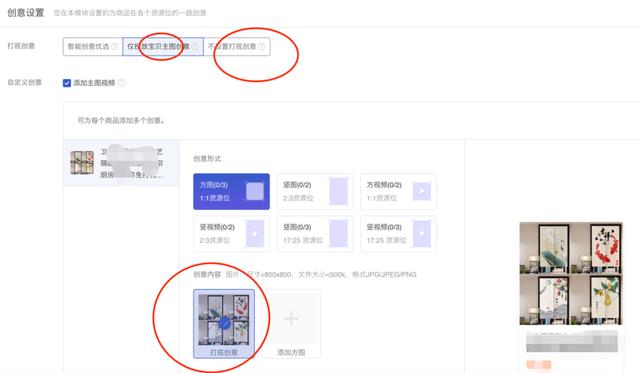Choose the 方图(0/3) 1:1资源位 format card
Screen dimensions: 640x373
(x=231, y=191)
